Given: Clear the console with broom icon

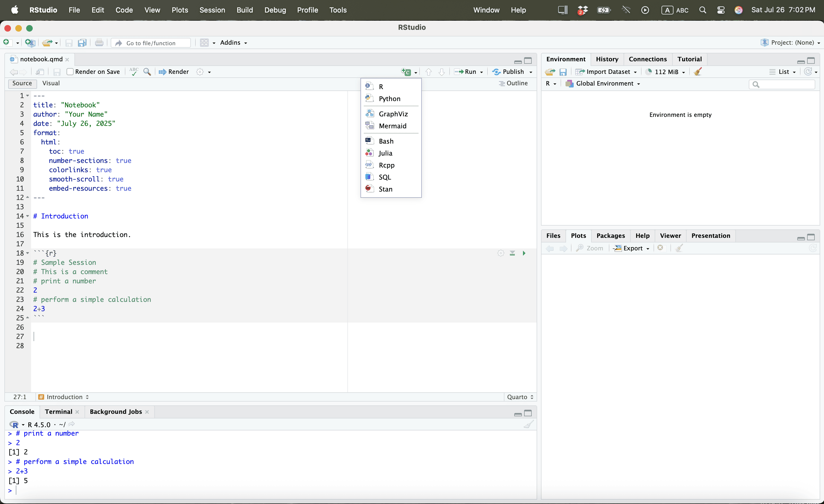Looking at the screenshot, I should pos(528,424).
